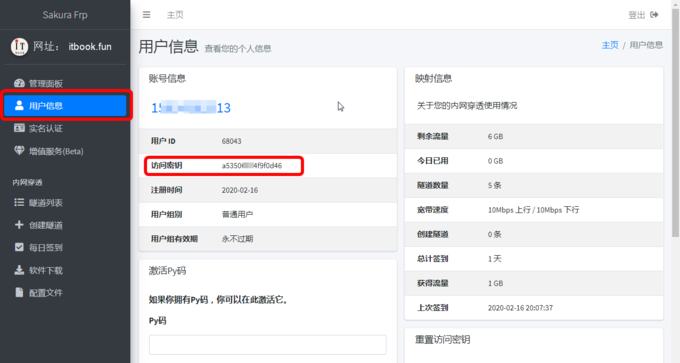680x363 pixels.
Task: Click the IT book logo avatar
Action: pos(19,47)
